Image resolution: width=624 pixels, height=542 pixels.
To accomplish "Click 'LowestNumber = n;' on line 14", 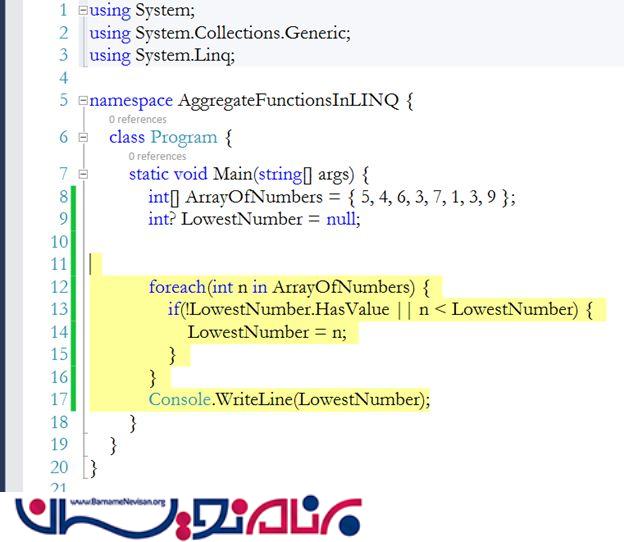I will tap(267, 332).
